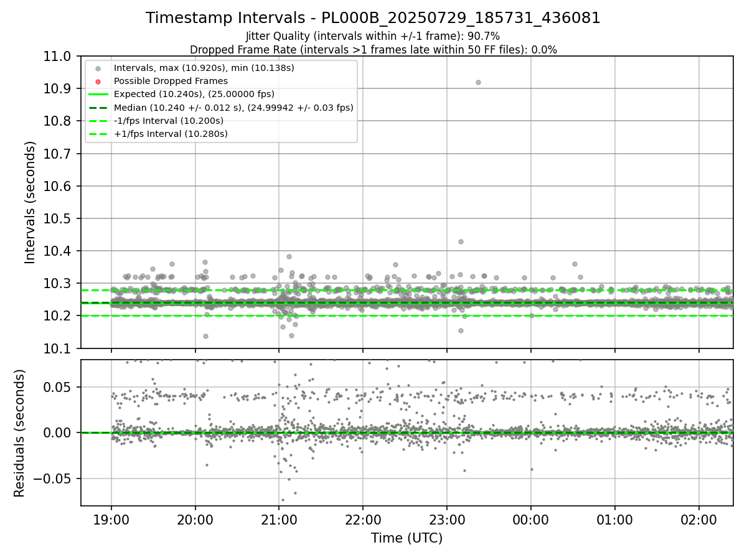Click the Jitter Quality 90.7% subtitle line
747x560 pixels.
click(373, 36)
